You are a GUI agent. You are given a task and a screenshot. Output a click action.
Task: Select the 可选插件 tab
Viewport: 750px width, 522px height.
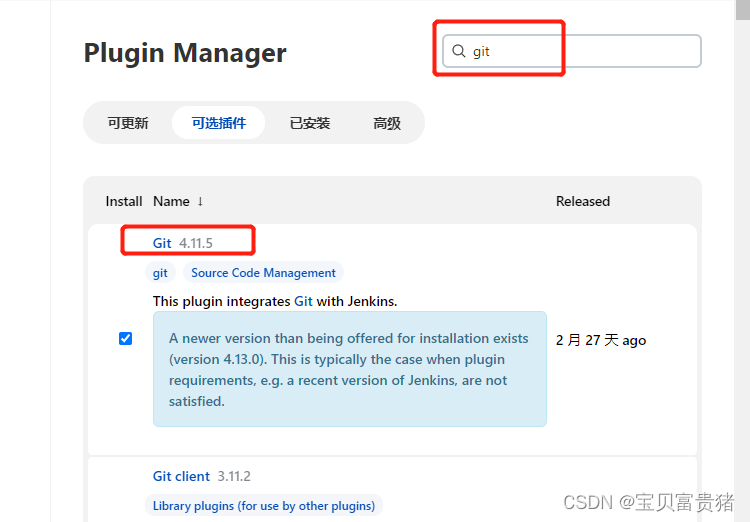tap(219, 123)
